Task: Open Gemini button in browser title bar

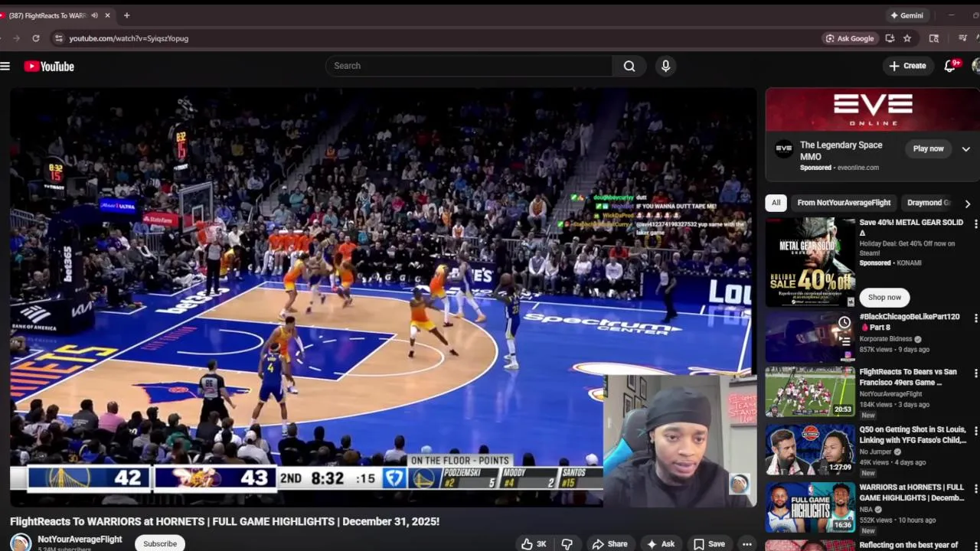Action: click(906, 15)
